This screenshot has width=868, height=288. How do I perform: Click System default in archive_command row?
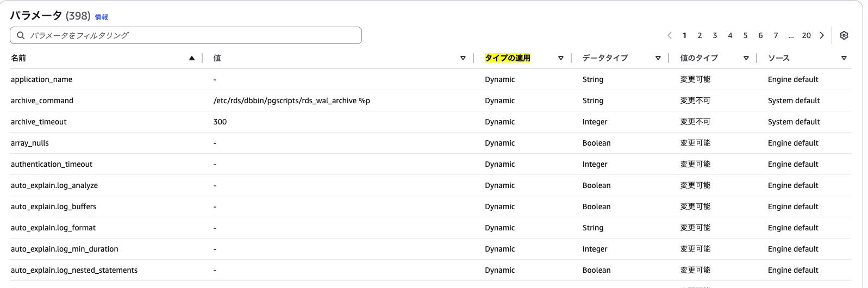pyautogui.click(x=794, y=101)
